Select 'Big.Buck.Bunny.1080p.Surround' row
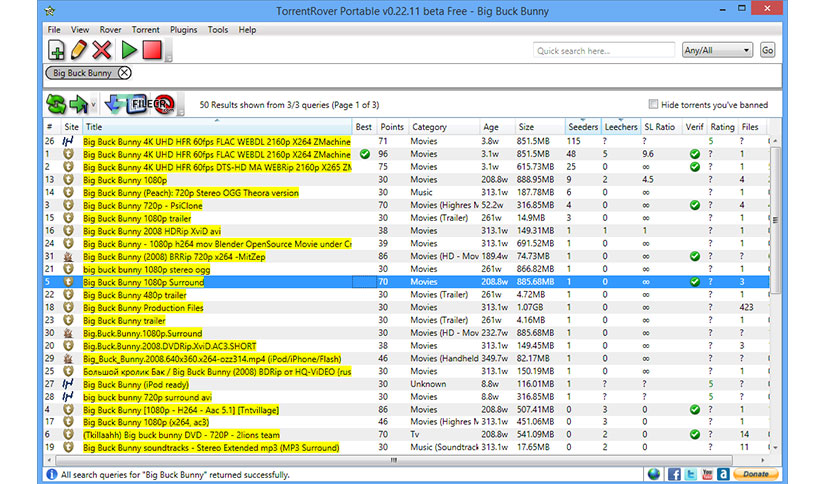Viewport: 836px width, 484px height. point(406,333)
